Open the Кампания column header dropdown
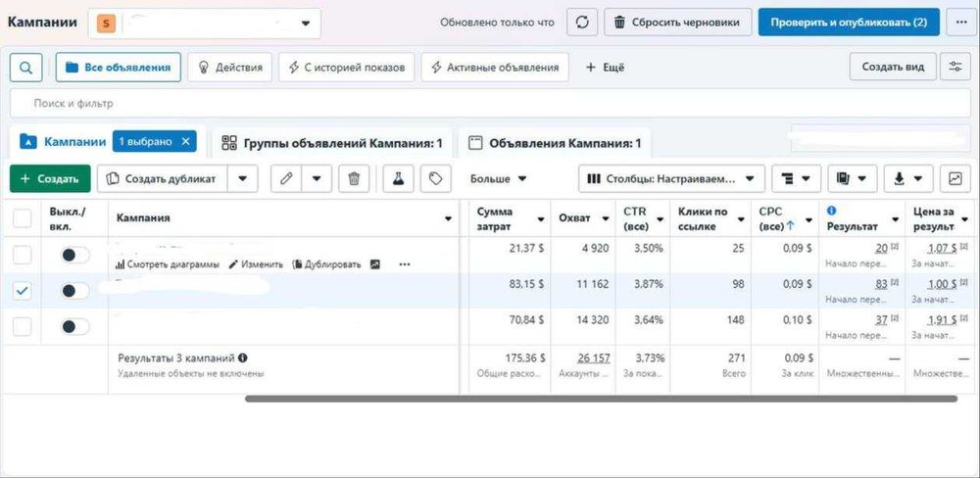This screenshot has height=478, width=980. (448, 218)
